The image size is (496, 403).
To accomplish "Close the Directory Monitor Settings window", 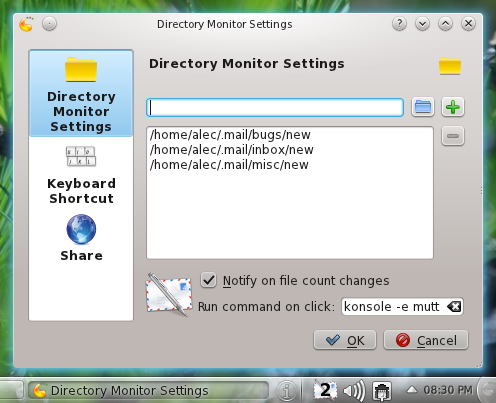I will (x=468, y=24).
